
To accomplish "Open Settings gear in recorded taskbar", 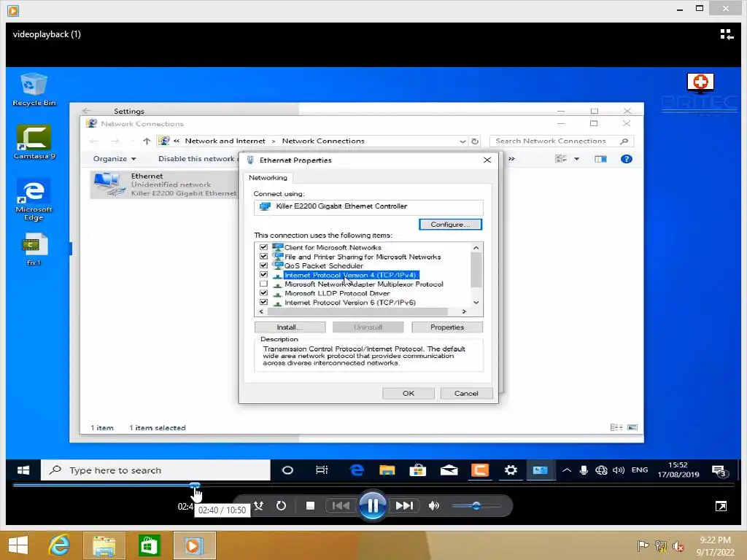I will click(511, 470).
